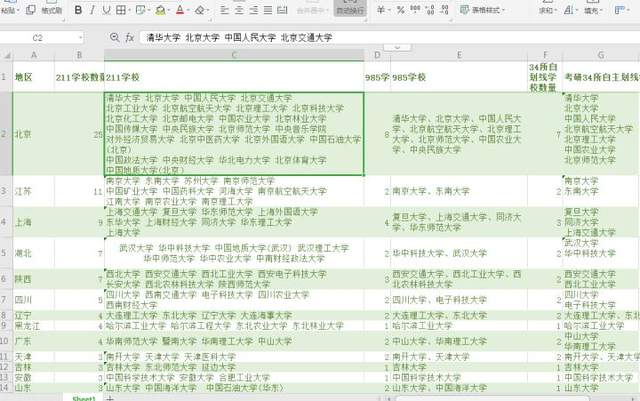Image resolution: width=640 pixels, height=401 pixels.
Task: Click the 求和 sum button
Action: tap(547, 8)
